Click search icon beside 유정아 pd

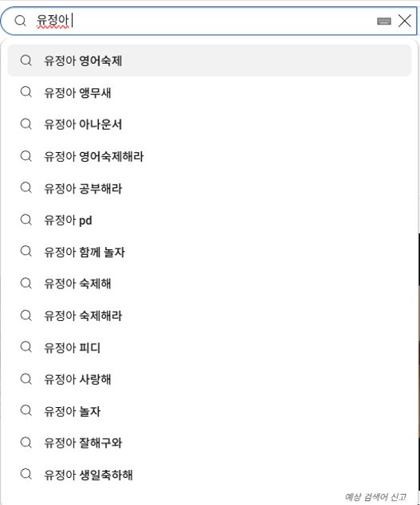26,220
